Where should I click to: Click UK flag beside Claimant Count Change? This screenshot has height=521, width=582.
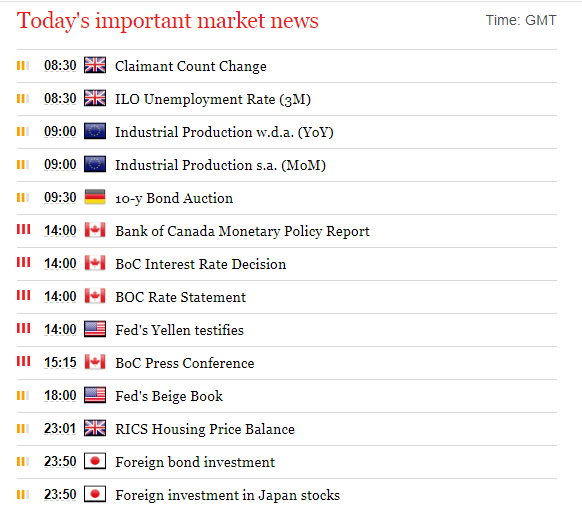pyautogui.click(x=95, y=65)
